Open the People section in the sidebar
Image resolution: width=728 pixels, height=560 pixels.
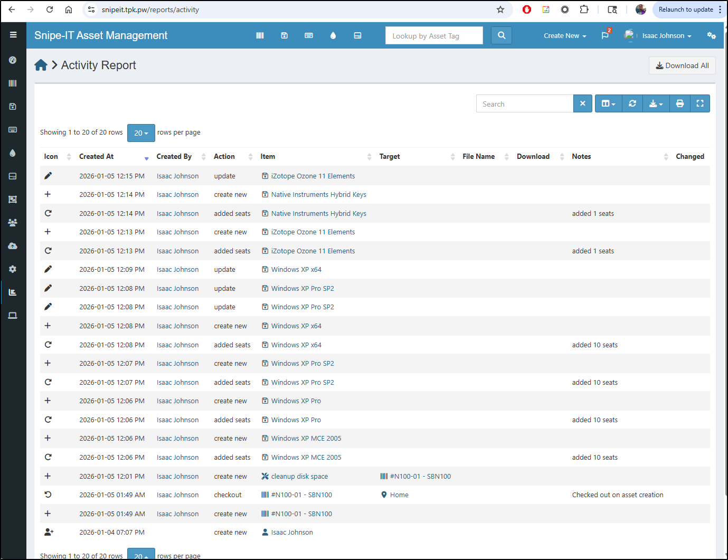pos(13,223)
